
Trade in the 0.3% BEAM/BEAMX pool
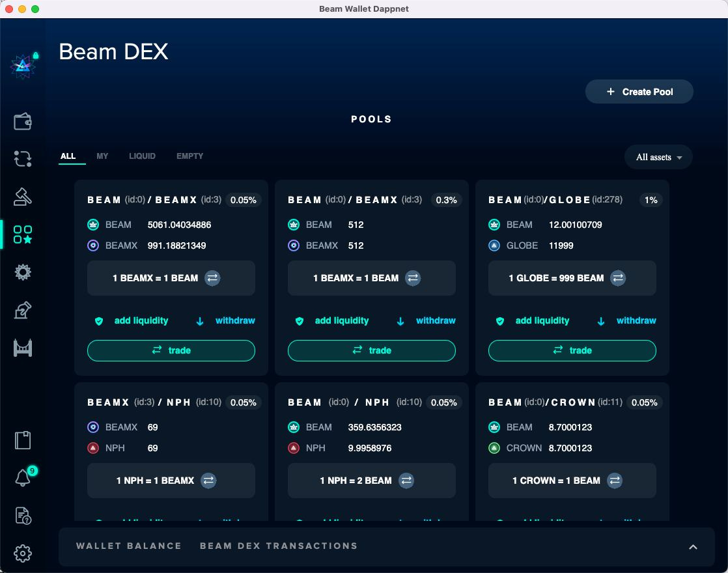[x=372, y=350]
